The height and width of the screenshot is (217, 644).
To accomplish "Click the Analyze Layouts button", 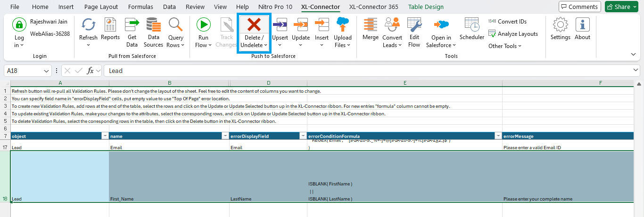I will pyautogui.click(x=513, y=34).
